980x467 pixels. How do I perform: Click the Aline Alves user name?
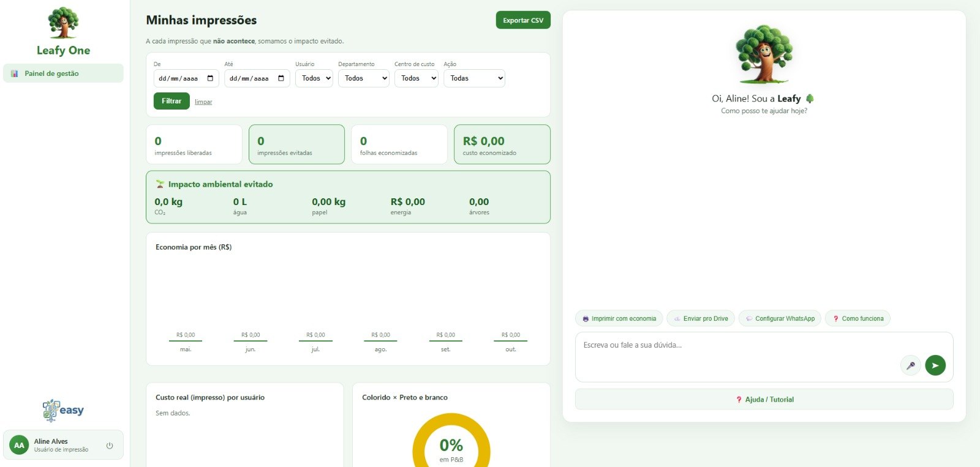tap(51, 441)
